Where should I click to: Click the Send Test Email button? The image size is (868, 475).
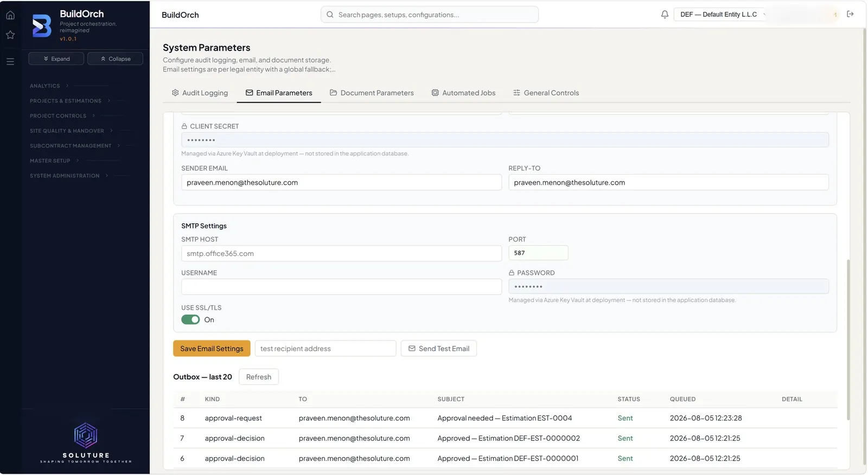439,349
